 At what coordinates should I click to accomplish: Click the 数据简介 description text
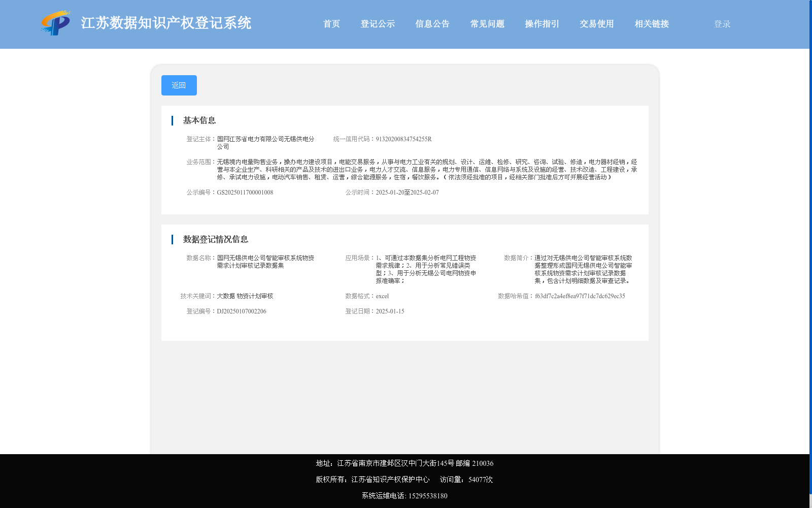(x=584, y=269)
